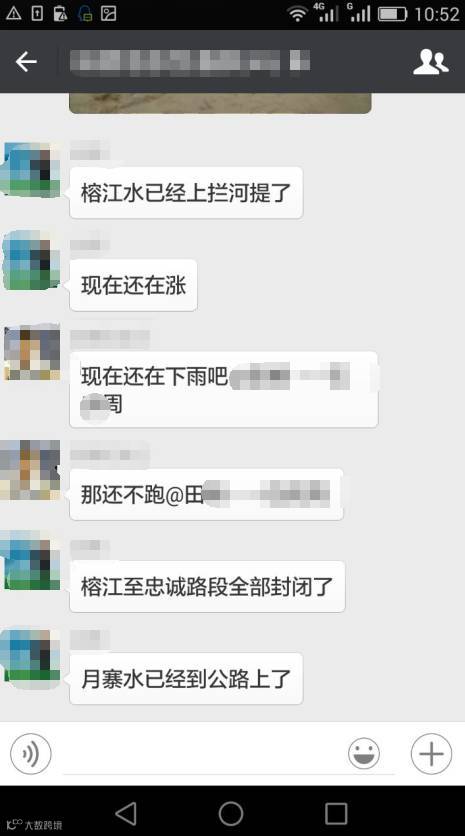Open the emoji picker
Screen dimensions: 465x836
click(364, 754)
